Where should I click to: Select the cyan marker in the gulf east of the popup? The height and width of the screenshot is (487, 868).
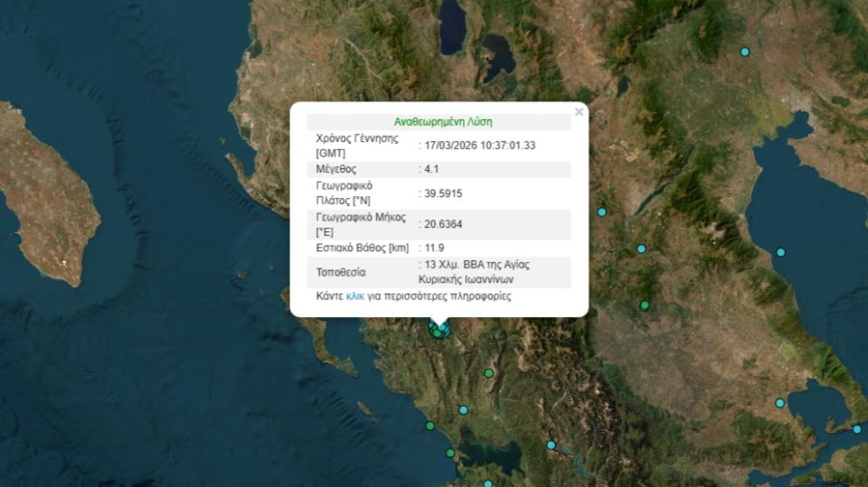pos(780,252)
